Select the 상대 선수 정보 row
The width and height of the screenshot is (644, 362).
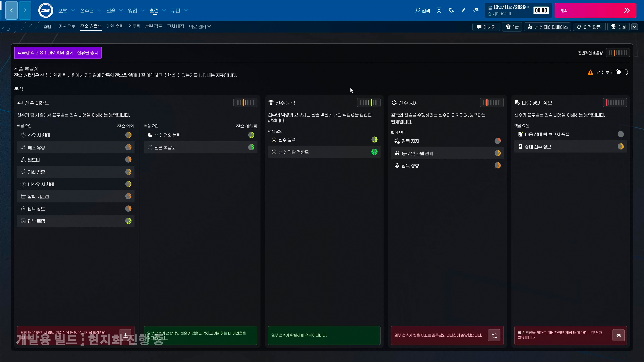[x=571, y=147]
